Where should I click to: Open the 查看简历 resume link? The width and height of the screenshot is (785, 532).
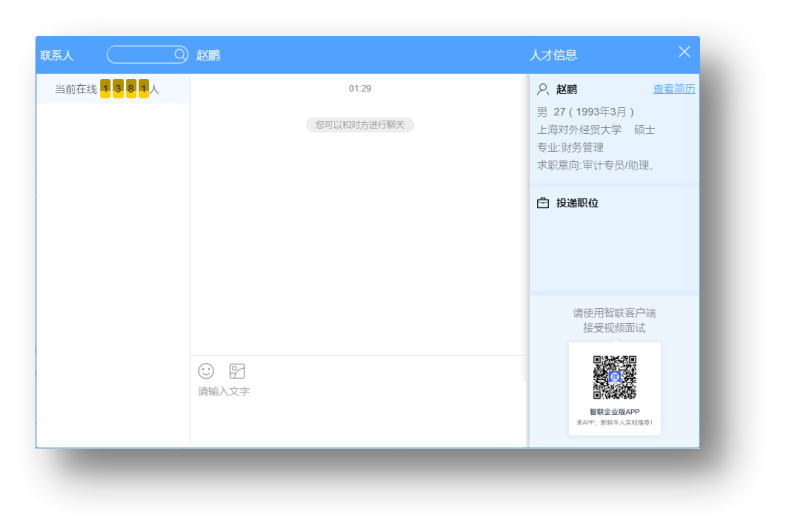tap(673, 89)
